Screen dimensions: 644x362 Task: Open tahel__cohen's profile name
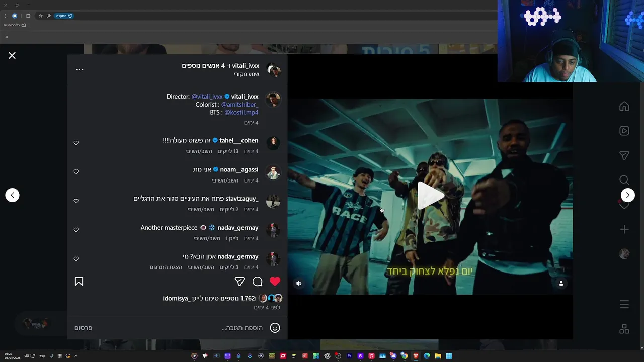click(x=239, y=141)
